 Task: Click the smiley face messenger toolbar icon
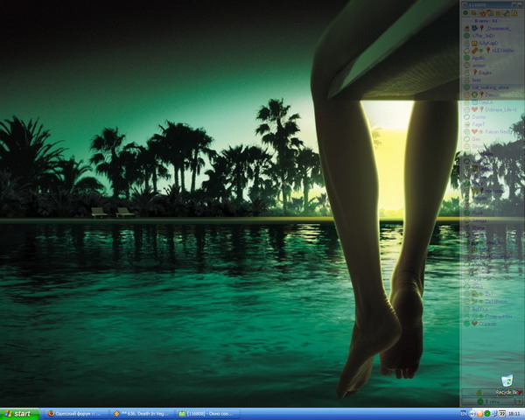pos(489,13)
